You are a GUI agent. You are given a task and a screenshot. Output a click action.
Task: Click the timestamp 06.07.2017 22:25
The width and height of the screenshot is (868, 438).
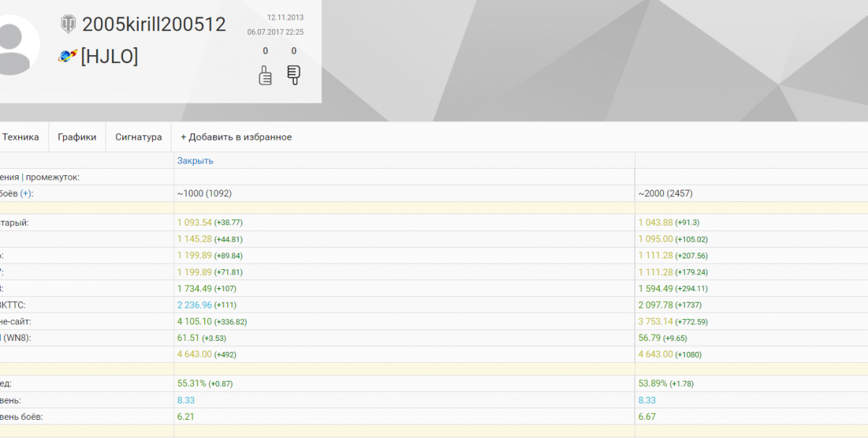[x=276, y=32]
